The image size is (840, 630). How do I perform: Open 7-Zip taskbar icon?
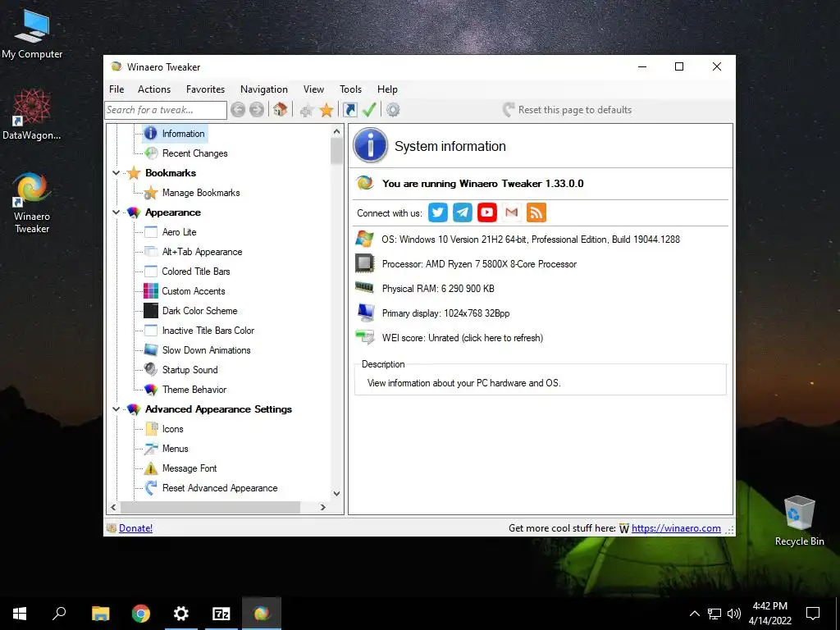(221, 614)
